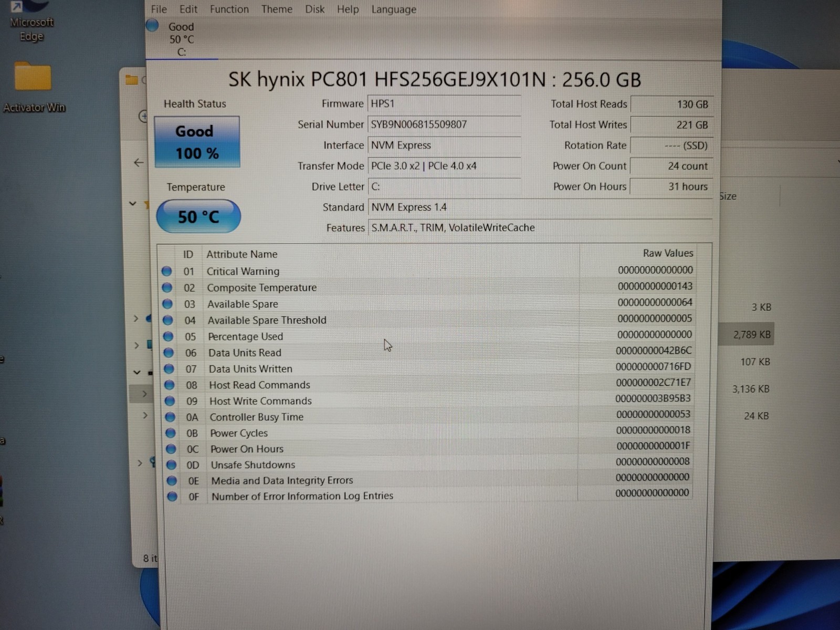Image resolution: width=840 pixels, height=630 pixels.
Task: Open the Language menu
Action: (x=394, y=9)
